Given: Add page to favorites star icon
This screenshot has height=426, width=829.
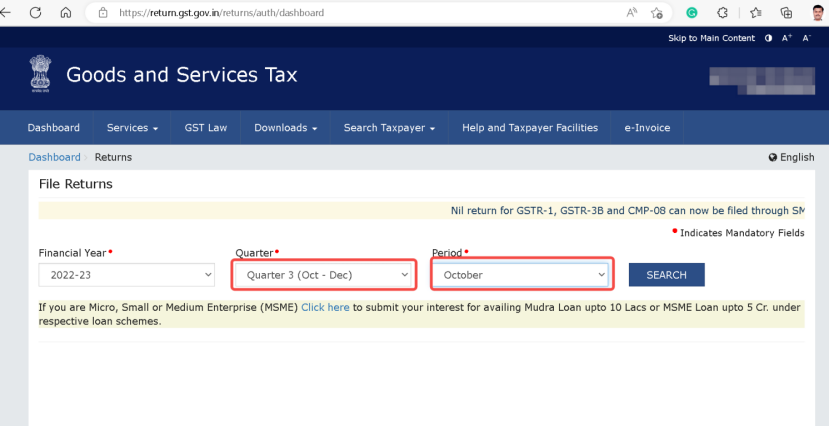Looking at the screenshot, I should click(657, 13).
